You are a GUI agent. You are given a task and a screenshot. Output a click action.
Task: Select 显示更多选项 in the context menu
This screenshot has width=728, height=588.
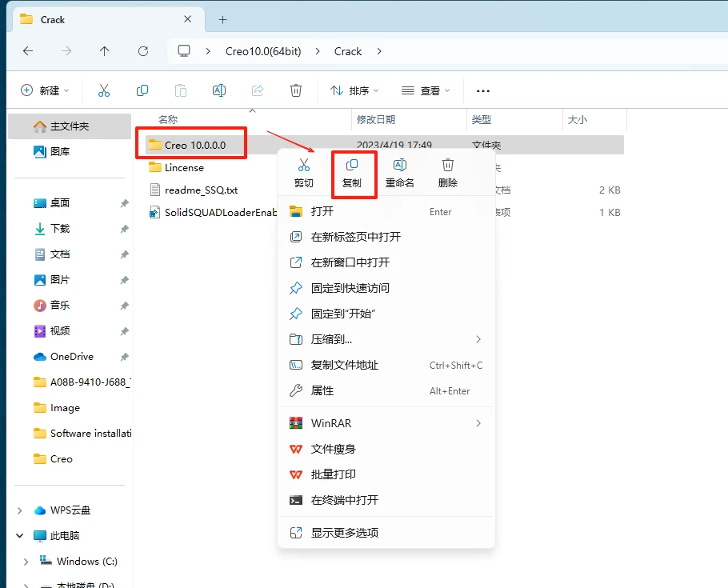[386, 533]
